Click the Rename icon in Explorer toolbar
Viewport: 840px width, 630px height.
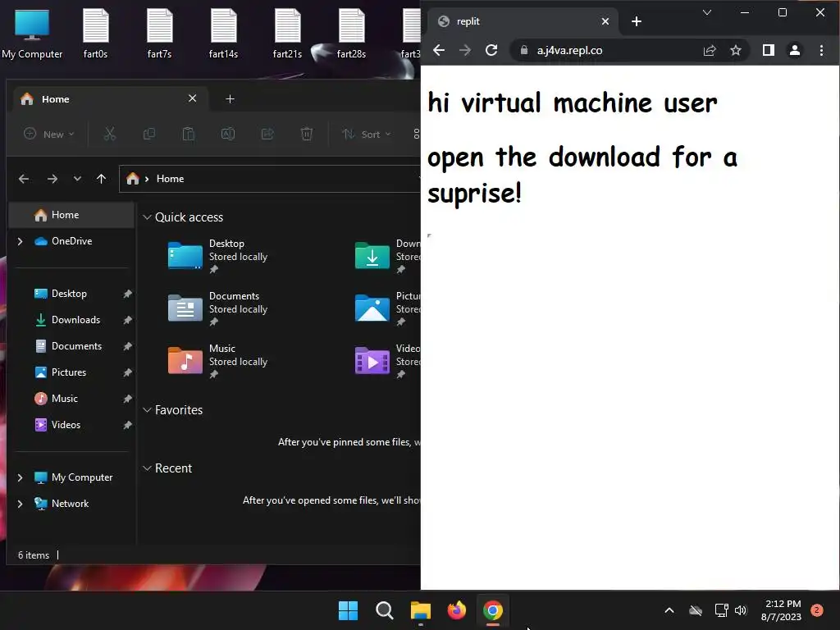tap(228, 134)
